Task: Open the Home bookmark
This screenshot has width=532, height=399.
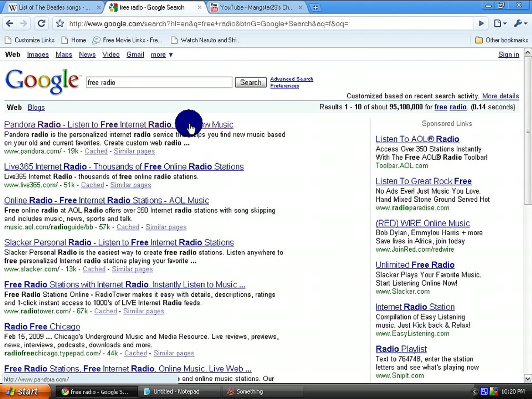Action: pos(74,40)
